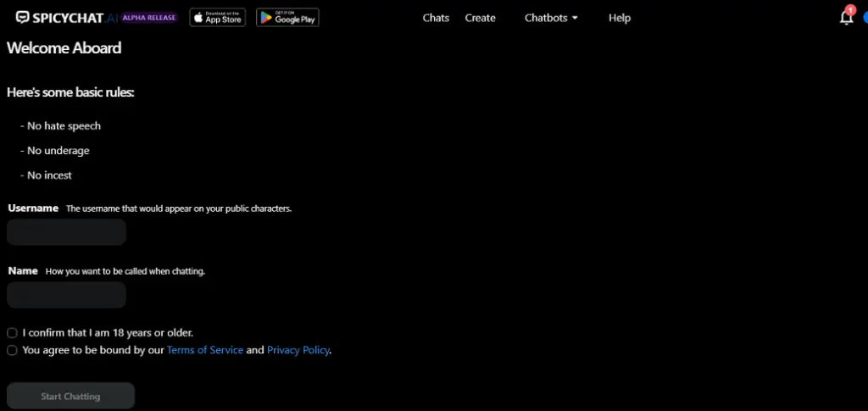
Task: Check the 18 years or older box
Action: pyautogui.click(x=12, y=333)
